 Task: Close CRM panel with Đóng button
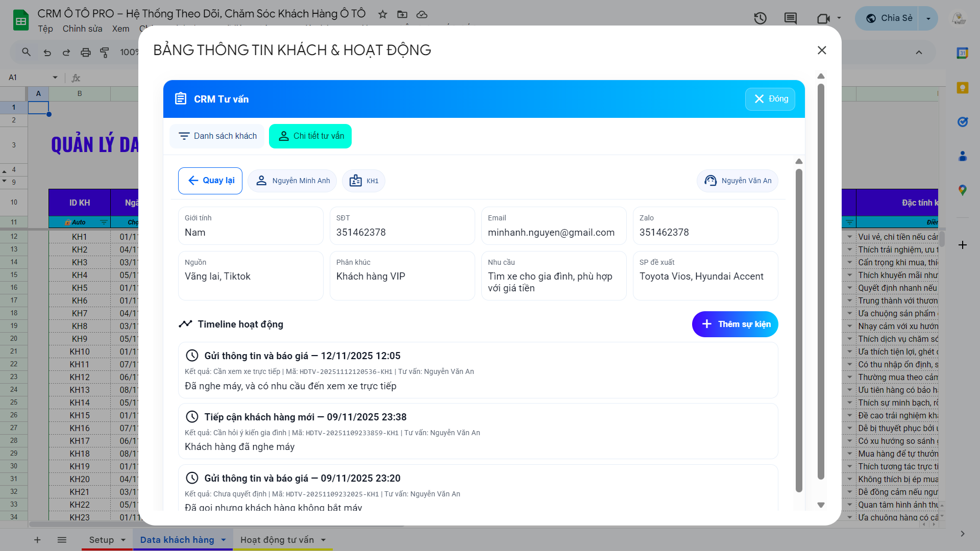click(770, 99)
